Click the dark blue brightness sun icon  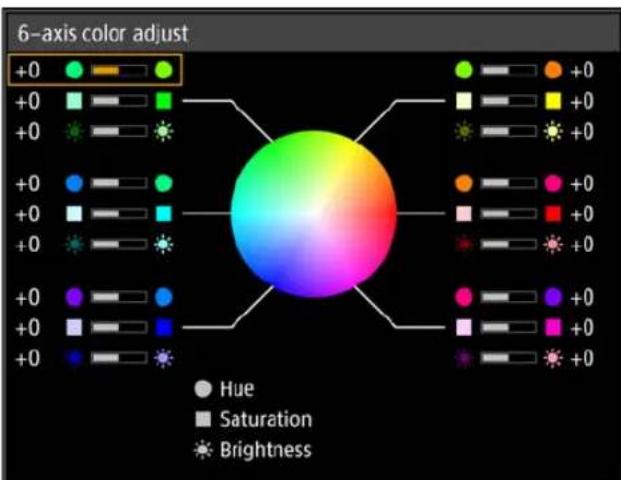click(74, 358)
